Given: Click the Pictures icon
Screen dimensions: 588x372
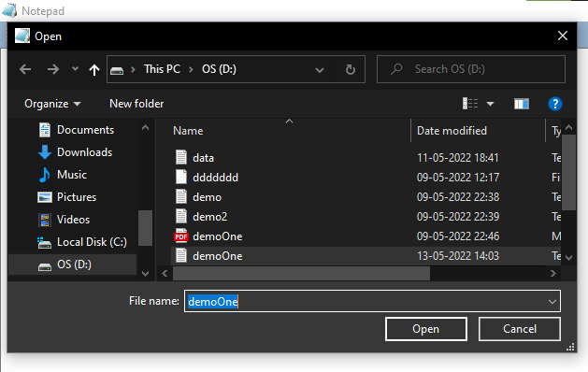Looking at the screenshot, I should pos(45,197).
